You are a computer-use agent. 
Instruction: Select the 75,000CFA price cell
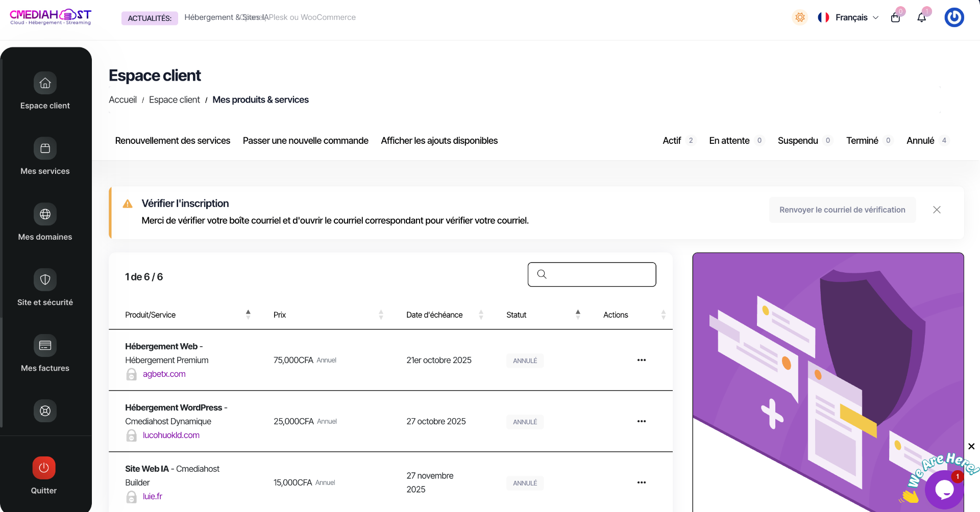pos(305,360)
